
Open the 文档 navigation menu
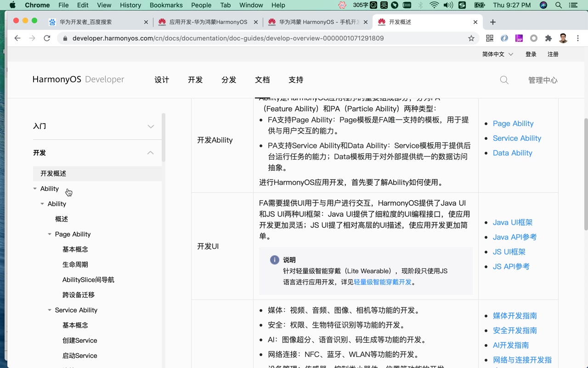[262, 80]
